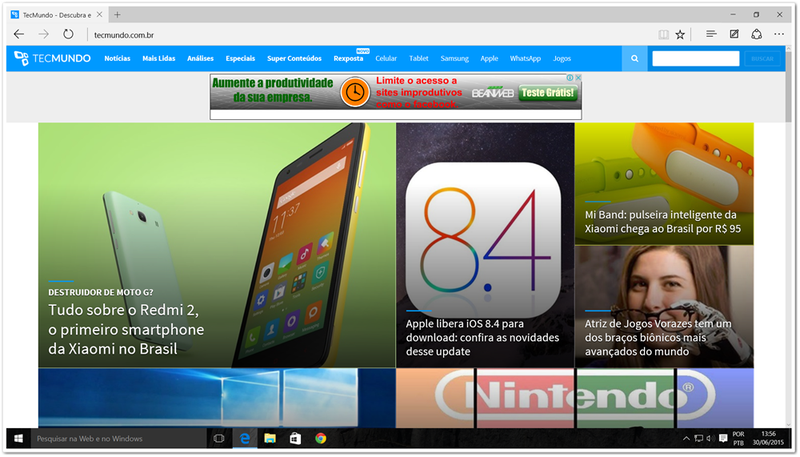Open volume speaker tray icon
The width and height of the screenshot is (800, 457).
(x=709, y=439)
